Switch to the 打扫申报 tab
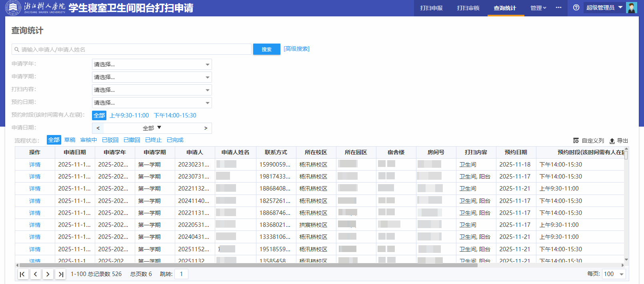 [x=431, y=8]
